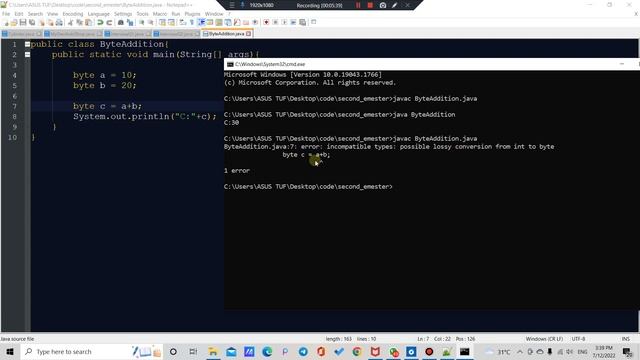Place cursor on 'byte b = 20;' line

coord(104,85)
